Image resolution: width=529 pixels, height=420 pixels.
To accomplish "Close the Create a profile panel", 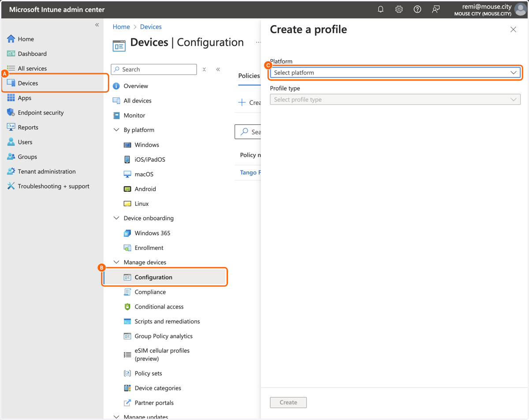I will point(513,30).
